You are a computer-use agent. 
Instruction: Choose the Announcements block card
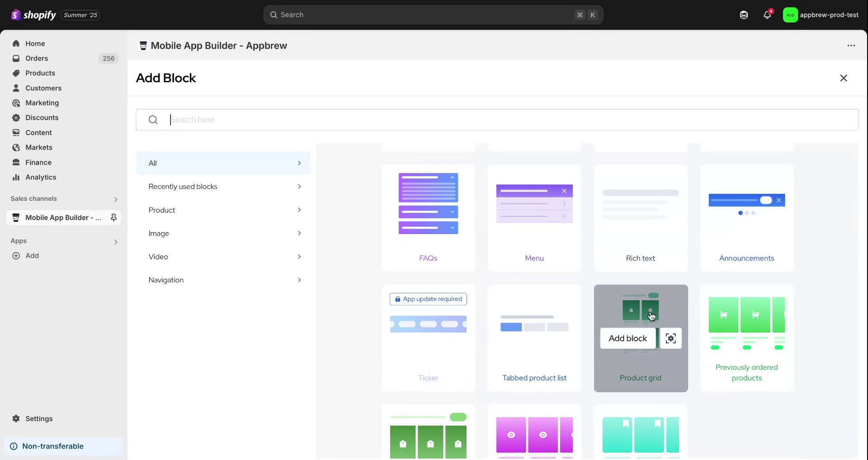pyautogui.click(x=747, y=218)
